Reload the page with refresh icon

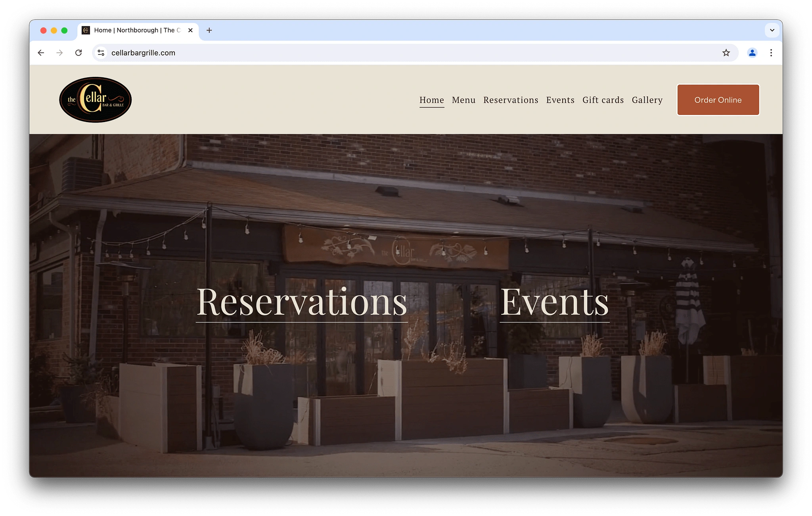click(79, 53)
